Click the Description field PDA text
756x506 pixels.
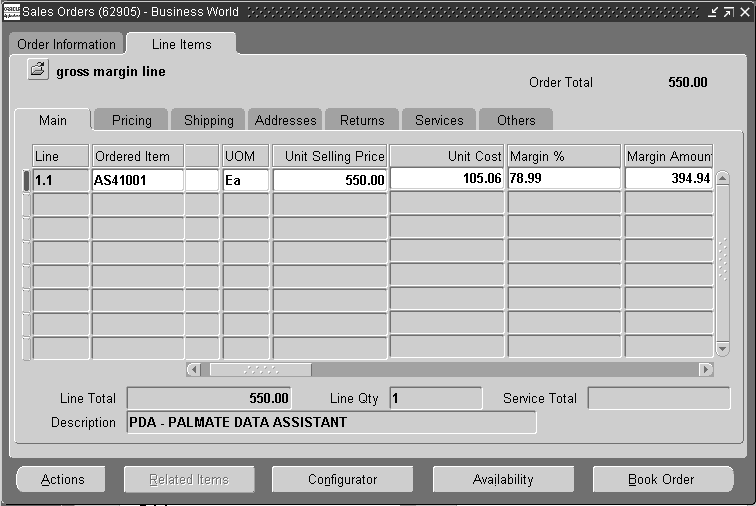click(331, 423)
